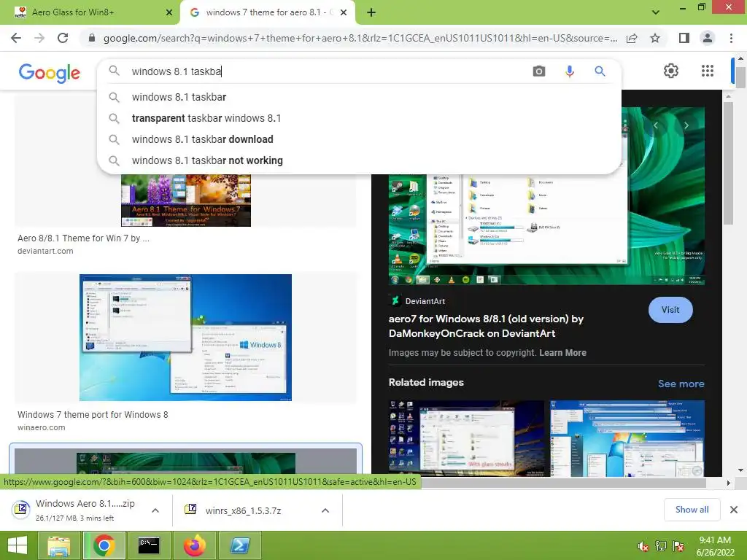Expand options for winrs_x86_1.5.3.7z download
The height and width of the screenshot is (560, 747).
(325, 510)
